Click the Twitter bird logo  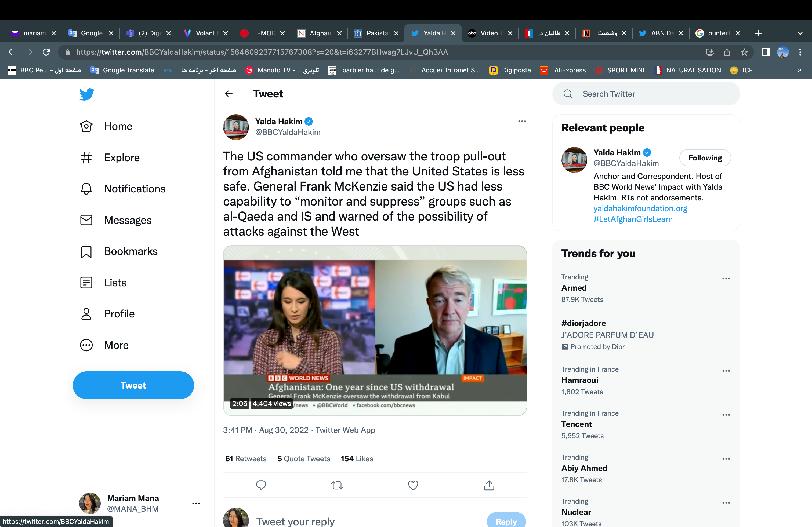87,94
